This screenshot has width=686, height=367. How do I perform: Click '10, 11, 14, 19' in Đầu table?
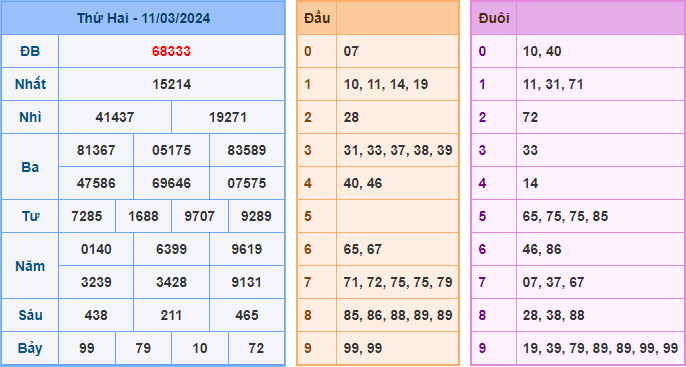coord(385,84)
